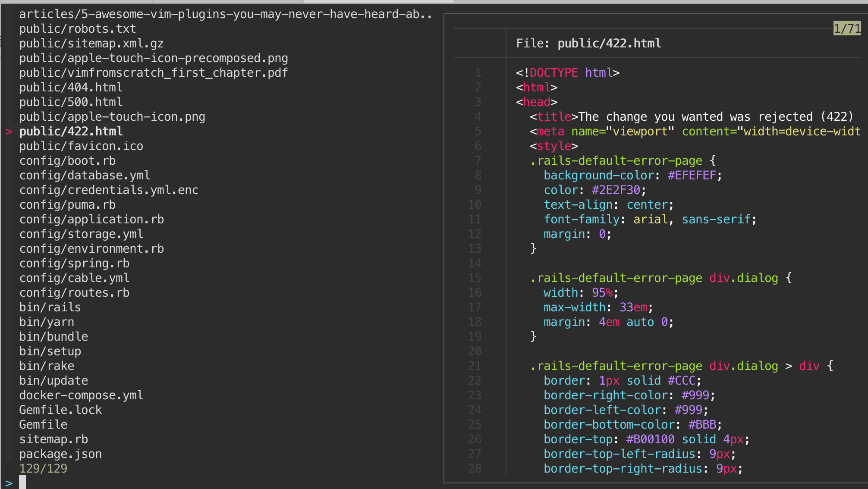Click the highlighted public/422.html entry
The height and width of the screenshot is (489, 868).
71,132
